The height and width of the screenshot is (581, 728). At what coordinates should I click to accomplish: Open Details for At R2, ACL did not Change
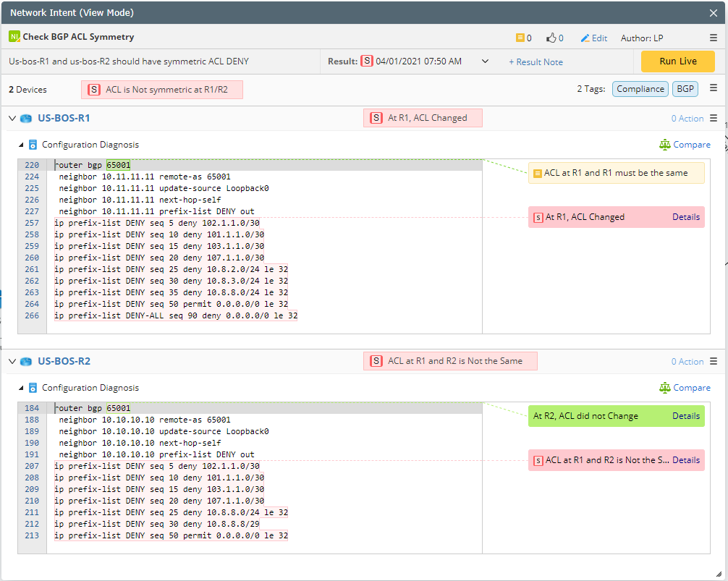pyautogui.click(x=685, y=416)
